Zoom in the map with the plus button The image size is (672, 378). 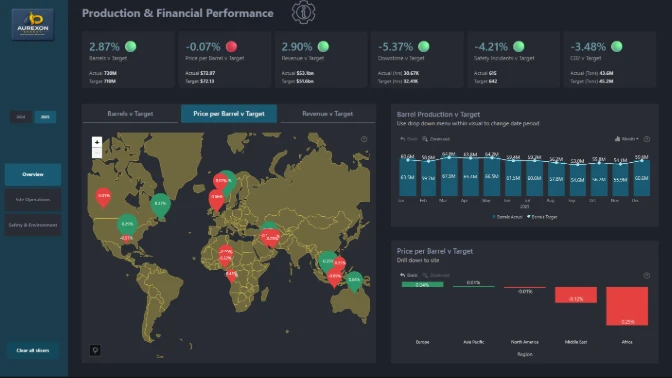pos(97,142)
